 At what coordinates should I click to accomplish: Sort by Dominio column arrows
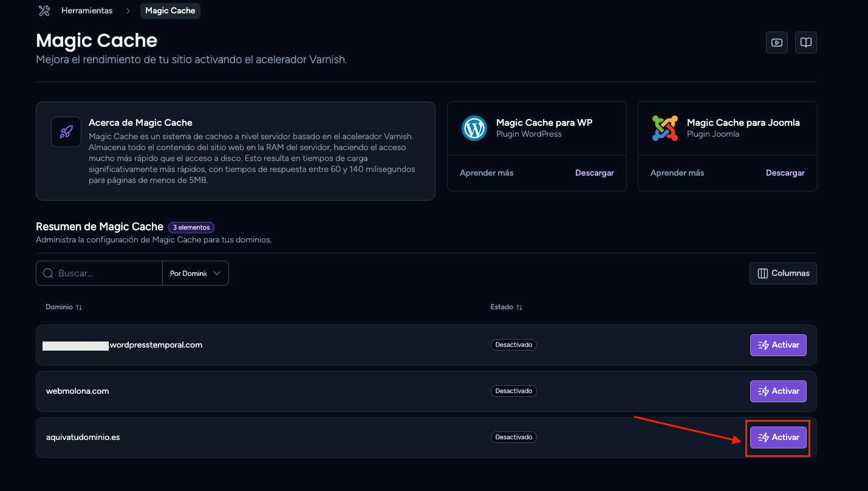pos(79,307)
